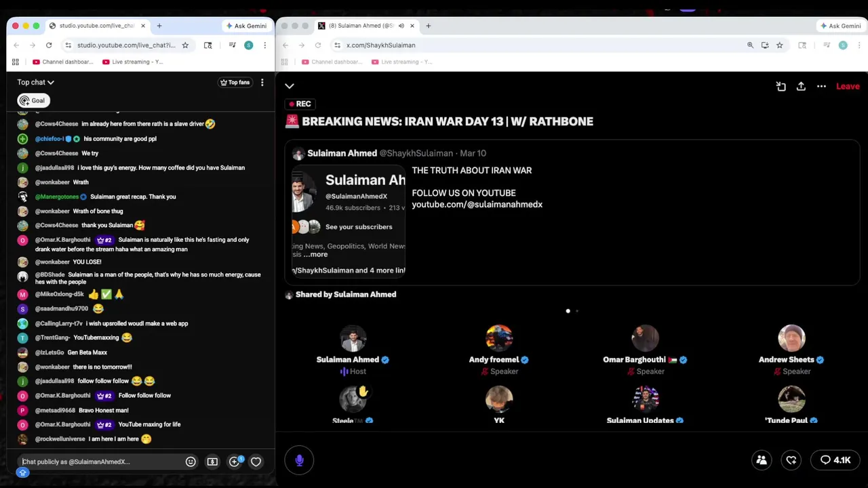Open speaker Omar Barghouthi's avatar
The height and width of the screenshot is (488, 868).
pyautogui.click(x=645, y=338)
